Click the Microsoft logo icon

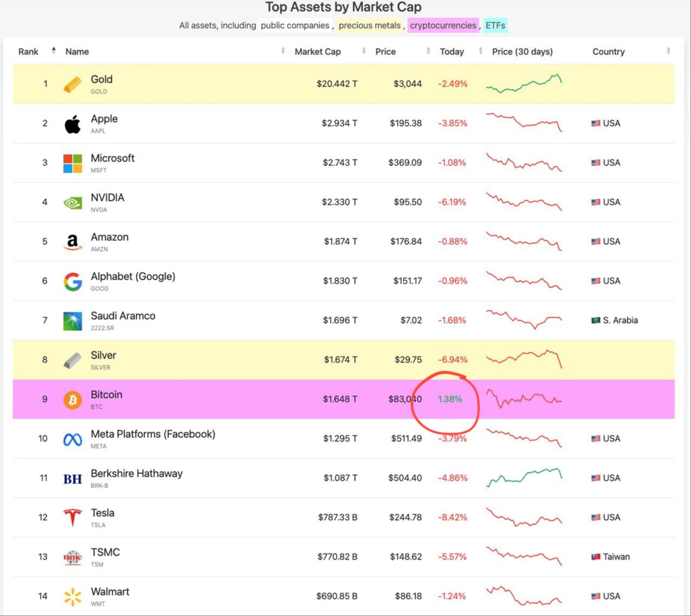[x=73, y=163]
